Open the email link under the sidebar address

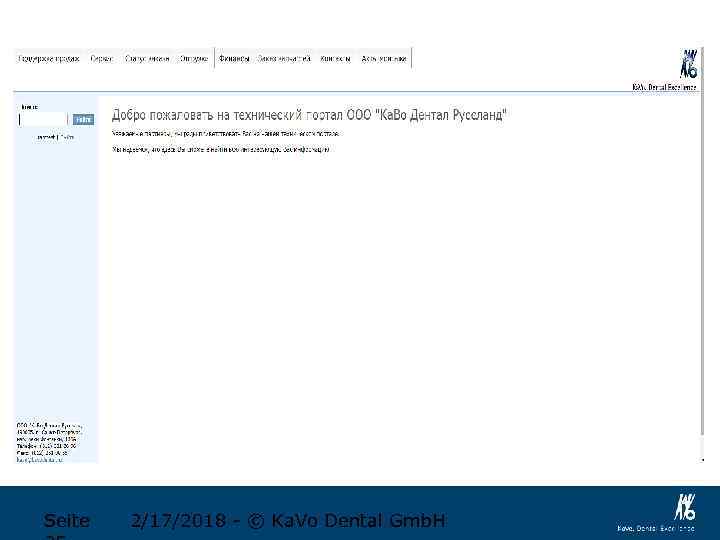click(40, 460)
